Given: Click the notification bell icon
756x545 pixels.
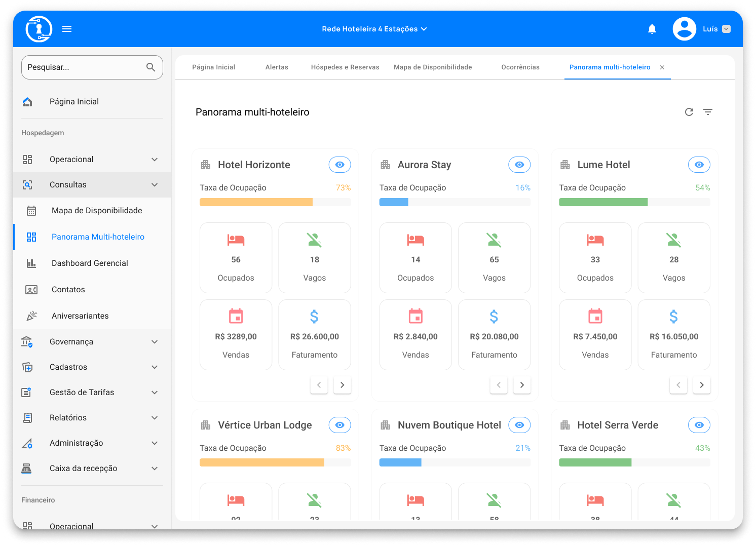Looking at the screenshot, I should point(652,29).
